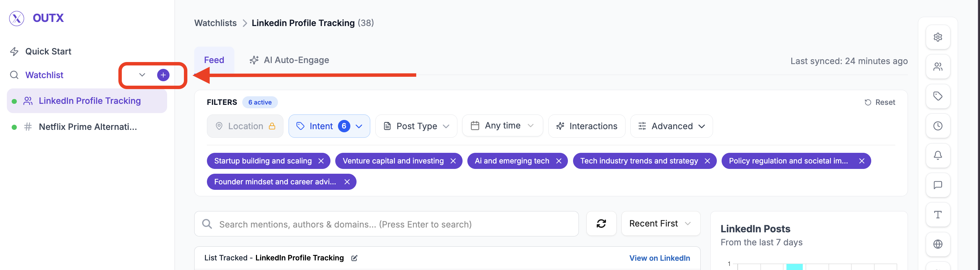Click the Last synced status text
Image resolution: width=980 pixels, height=270 pixels.
[x=849, y=61]
